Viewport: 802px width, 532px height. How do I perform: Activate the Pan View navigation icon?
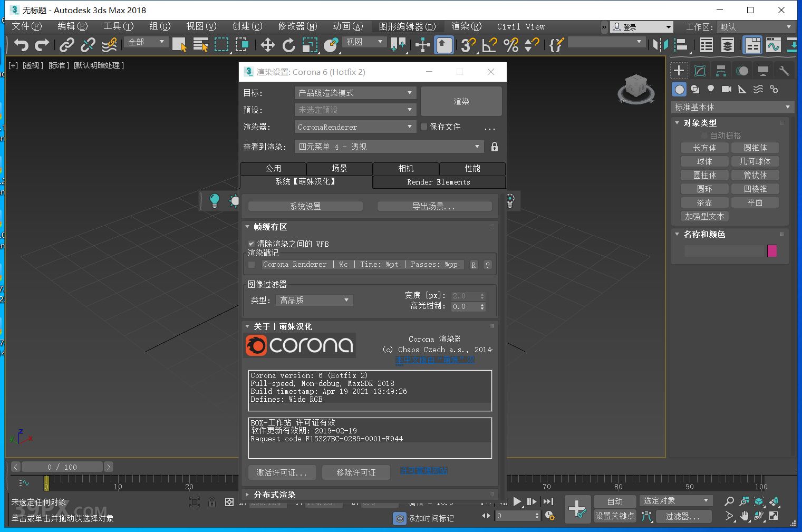tap(744, 516)
